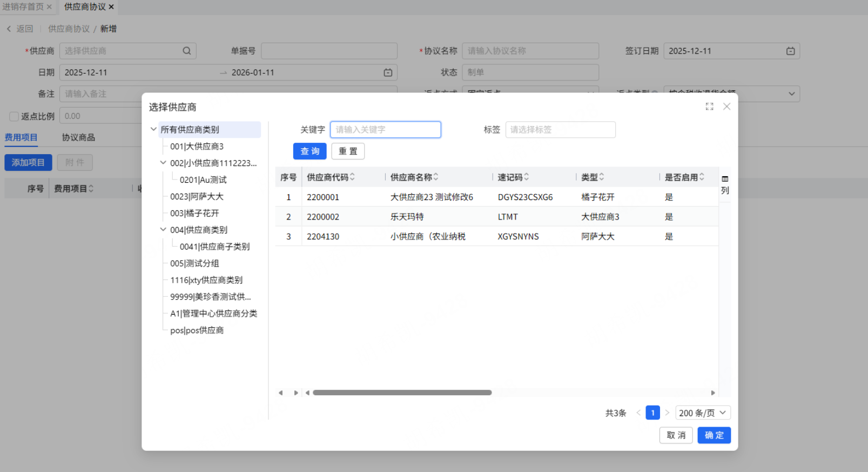The image size is (868, 472).
Task: Click the fullscreen icon in supplier dialog
Action: click(x=709, y=107)
